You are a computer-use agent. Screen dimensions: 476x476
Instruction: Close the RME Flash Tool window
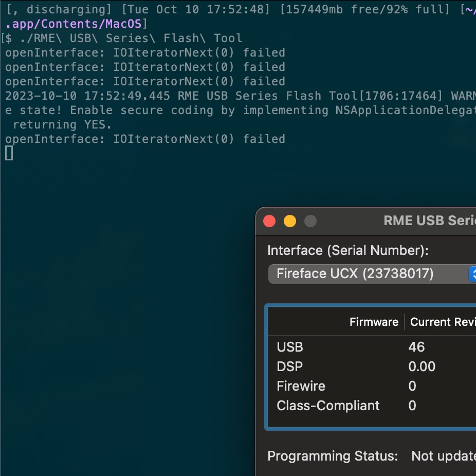click(269, 221)
